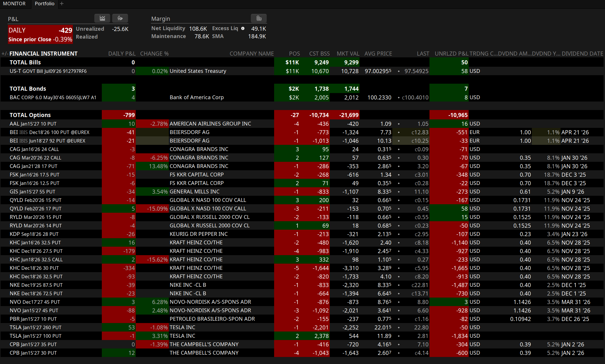Collapse the TOTAL Options group
605x364 pixels.
pos(30,115)
